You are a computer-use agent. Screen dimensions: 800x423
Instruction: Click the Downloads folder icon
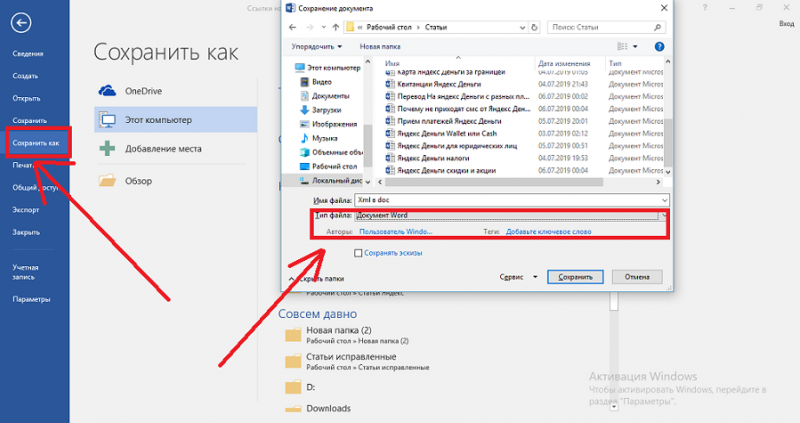(293, 408)
